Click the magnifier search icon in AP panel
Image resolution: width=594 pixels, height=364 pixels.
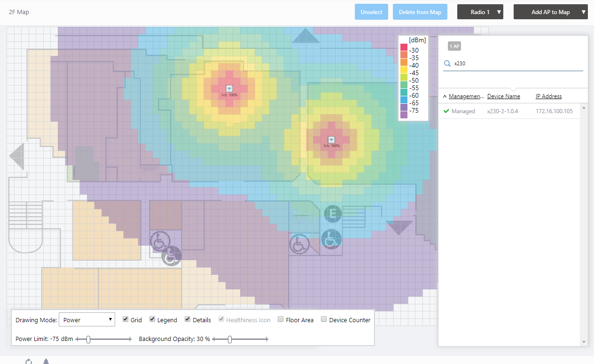click(447, 63)
